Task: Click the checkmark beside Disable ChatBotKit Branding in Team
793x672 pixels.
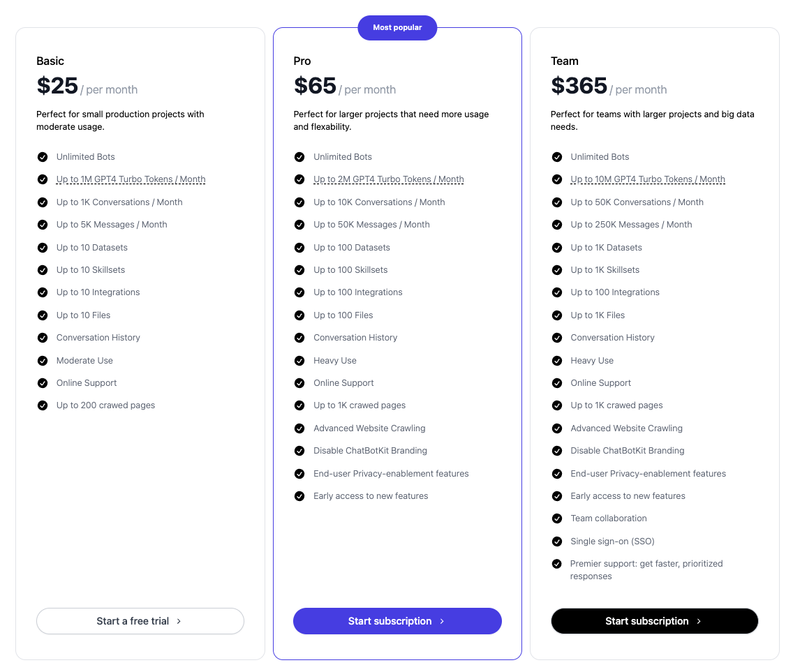Action: [x=556, y=450]
